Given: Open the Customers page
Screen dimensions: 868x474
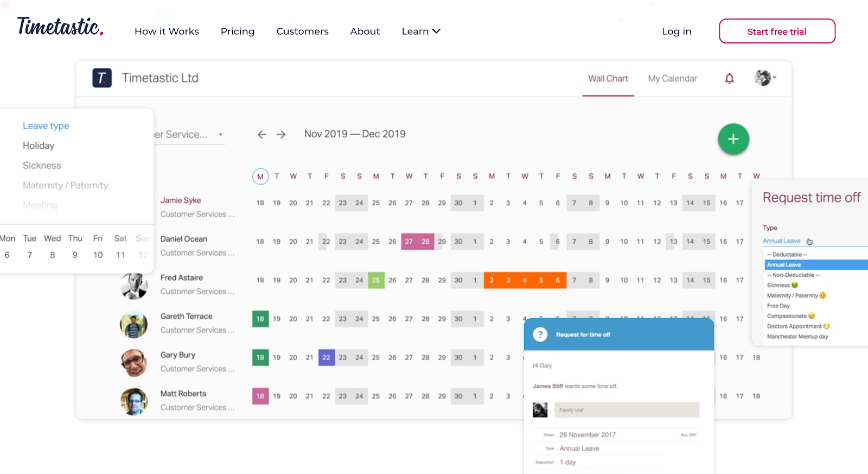Looking at the screenshot, I should click(303, 31).
